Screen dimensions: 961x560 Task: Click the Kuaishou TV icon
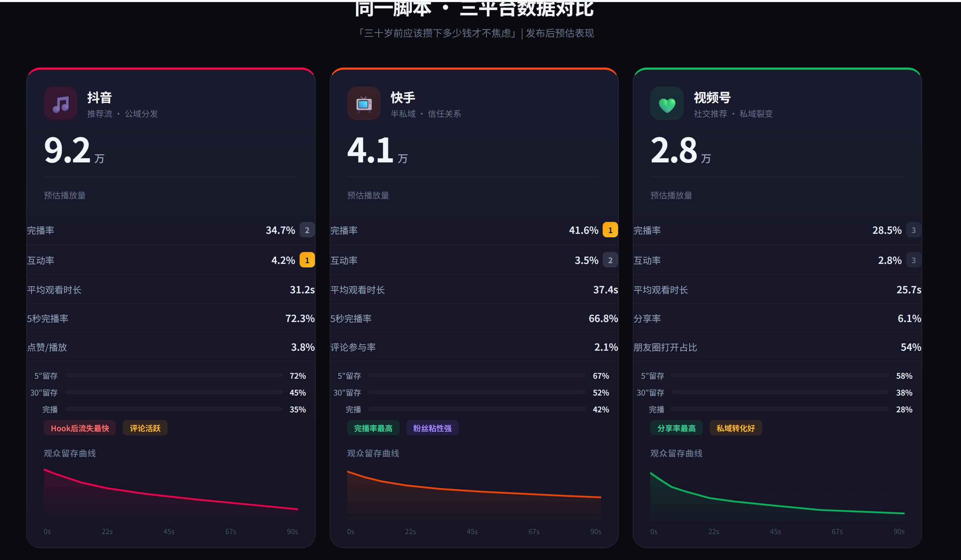coord(364,103)
